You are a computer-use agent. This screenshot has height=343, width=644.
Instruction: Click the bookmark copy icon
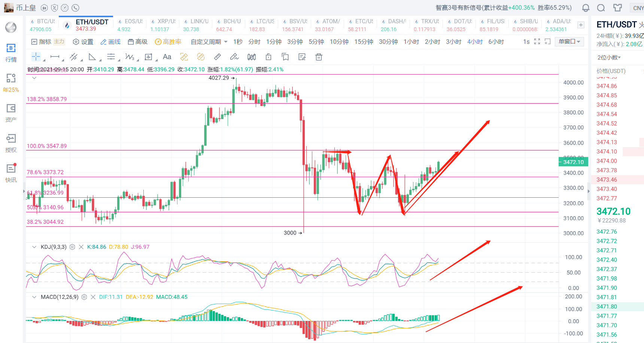coord(285,57)
